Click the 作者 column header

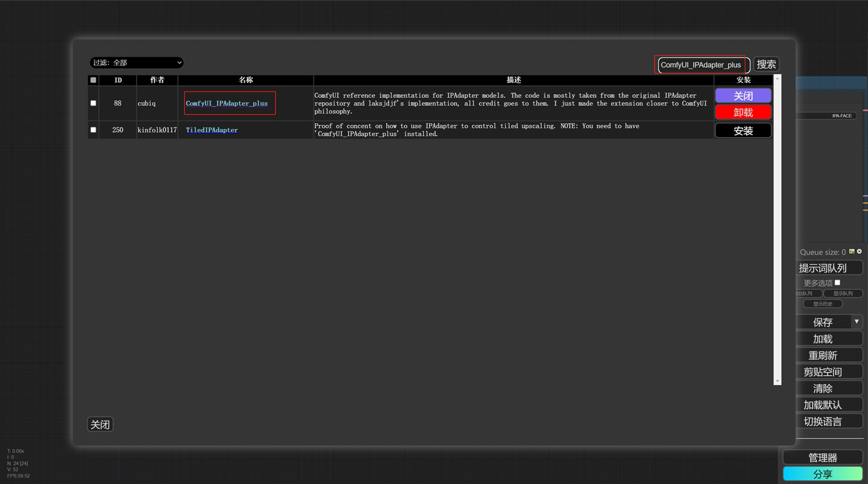pos(157,80)
